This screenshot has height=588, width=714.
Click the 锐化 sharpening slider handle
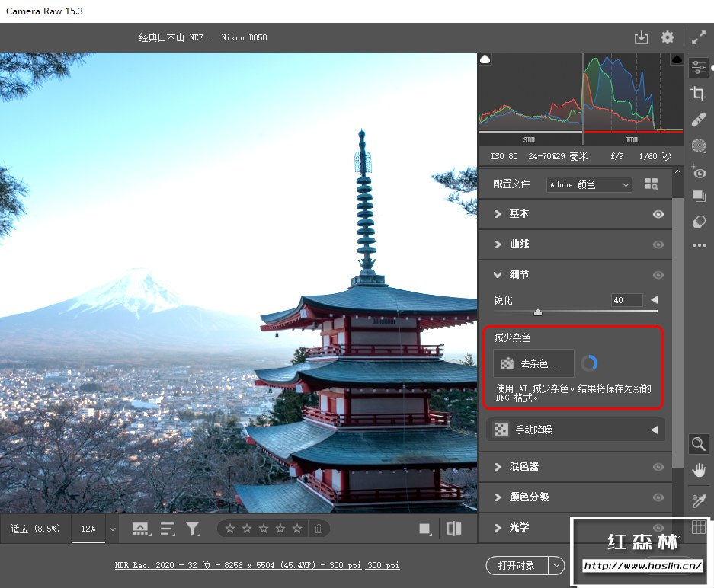[x=538, y=312]
